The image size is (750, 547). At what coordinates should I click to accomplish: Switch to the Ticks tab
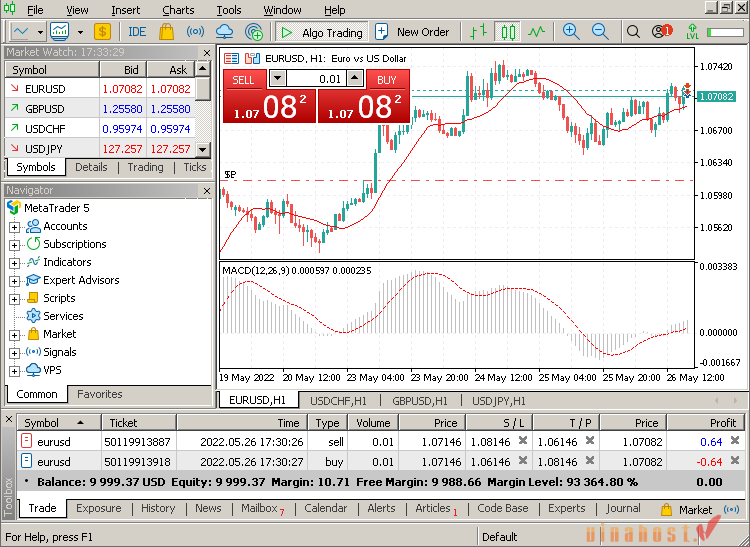coord(195,167)
